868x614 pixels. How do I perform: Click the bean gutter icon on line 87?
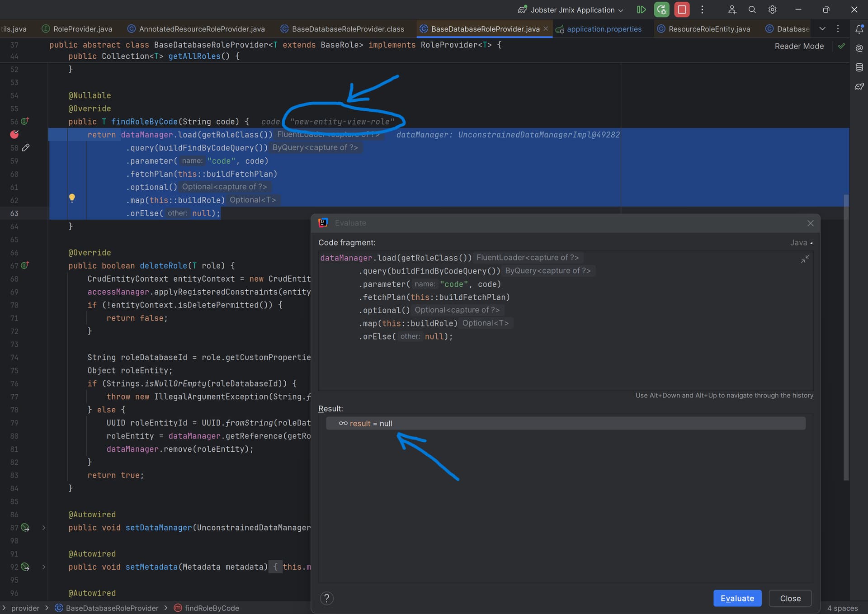tap(25, 528)
